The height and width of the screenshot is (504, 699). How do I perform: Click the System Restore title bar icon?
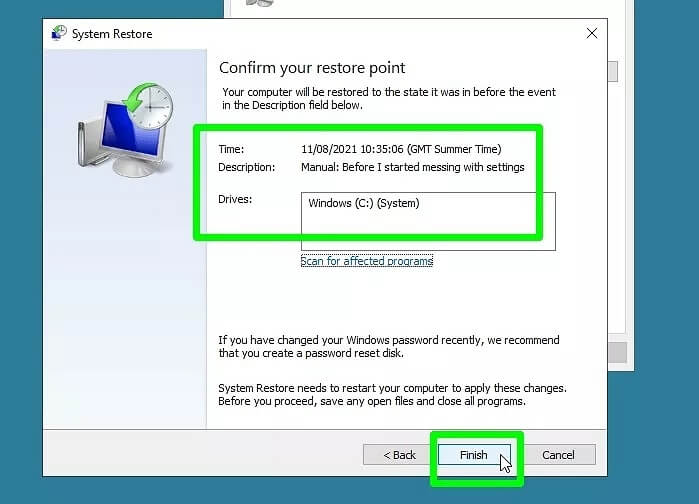point(59,33)
